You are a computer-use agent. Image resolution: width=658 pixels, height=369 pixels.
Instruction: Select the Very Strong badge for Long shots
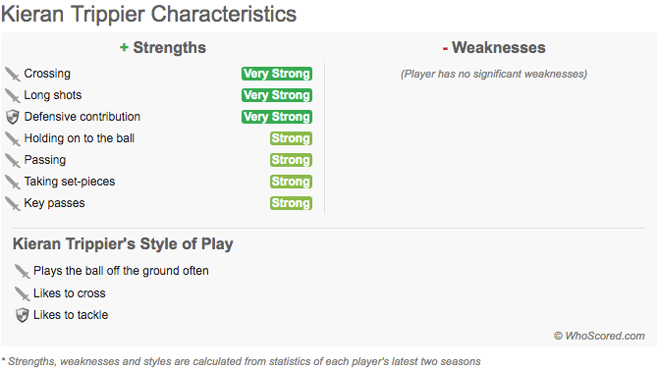coord(277,95)
